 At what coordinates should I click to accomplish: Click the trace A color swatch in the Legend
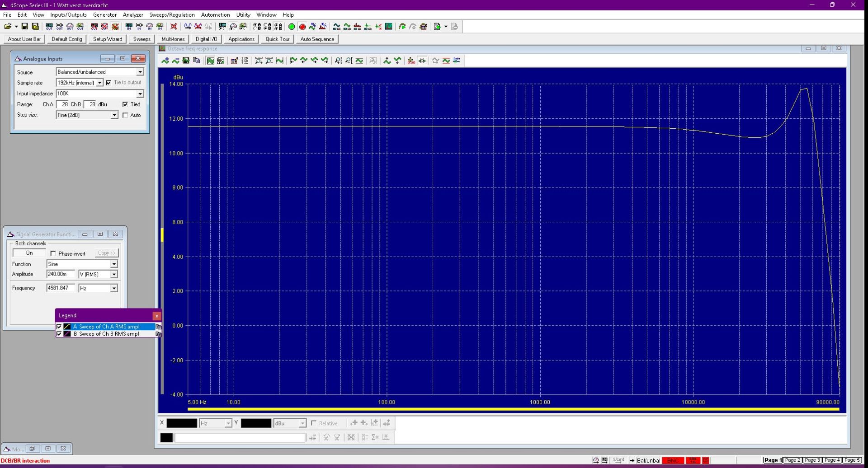pos(67,327)
